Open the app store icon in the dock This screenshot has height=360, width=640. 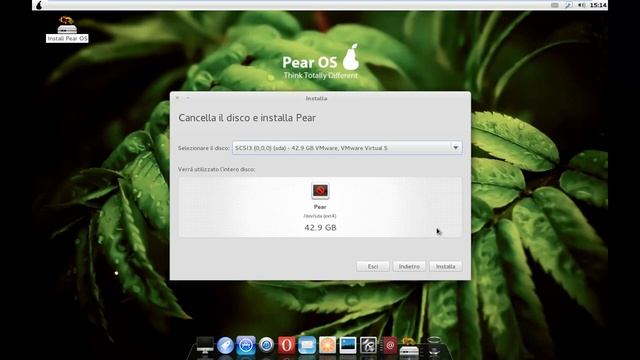click(x=246, y=345)
